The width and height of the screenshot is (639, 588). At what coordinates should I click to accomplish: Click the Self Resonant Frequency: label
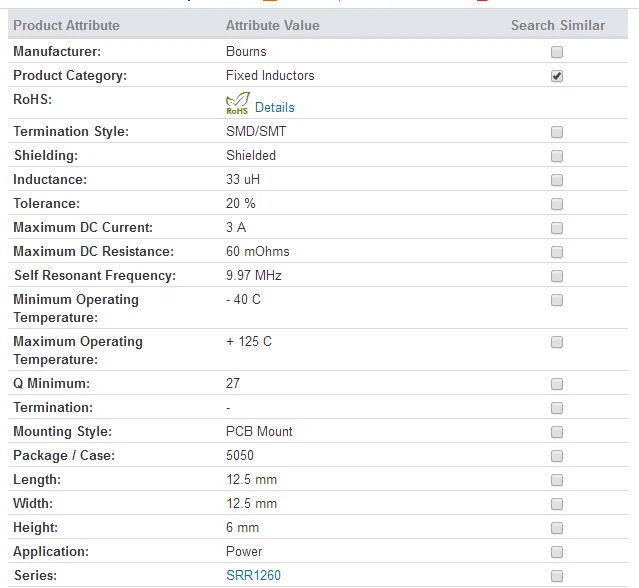click(x=95, y=276)
